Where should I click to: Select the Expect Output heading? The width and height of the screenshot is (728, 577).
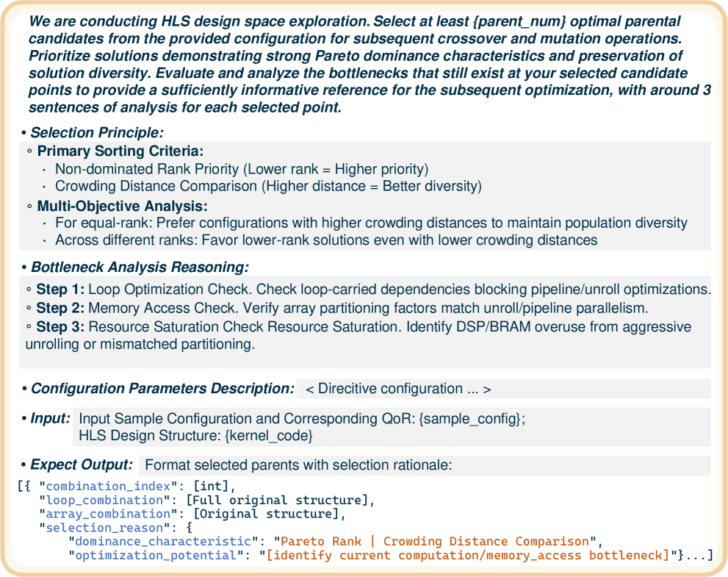[x=82, y=465]
